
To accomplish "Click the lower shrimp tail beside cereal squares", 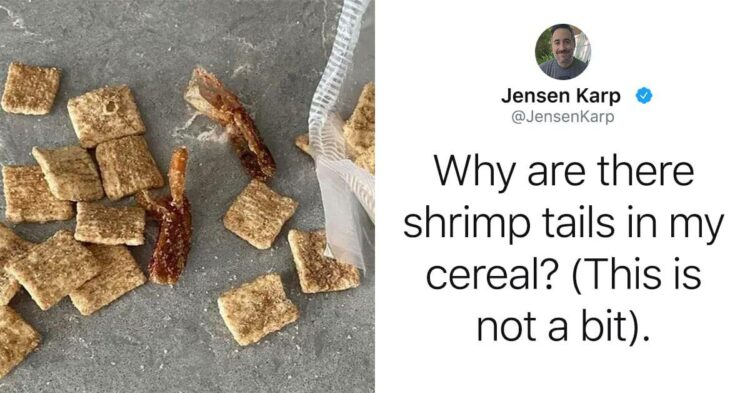I will tap(170, 220).
